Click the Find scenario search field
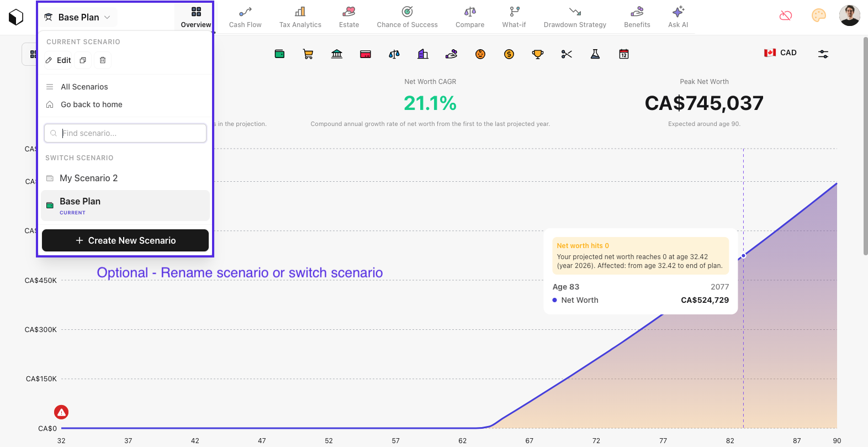 [125, 133]
